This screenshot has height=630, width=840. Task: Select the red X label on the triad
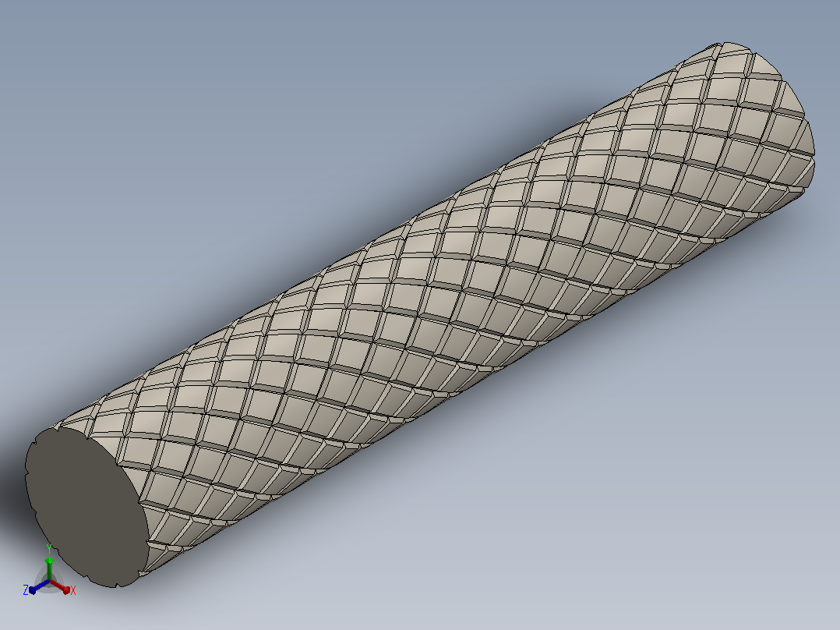point(73,590)
